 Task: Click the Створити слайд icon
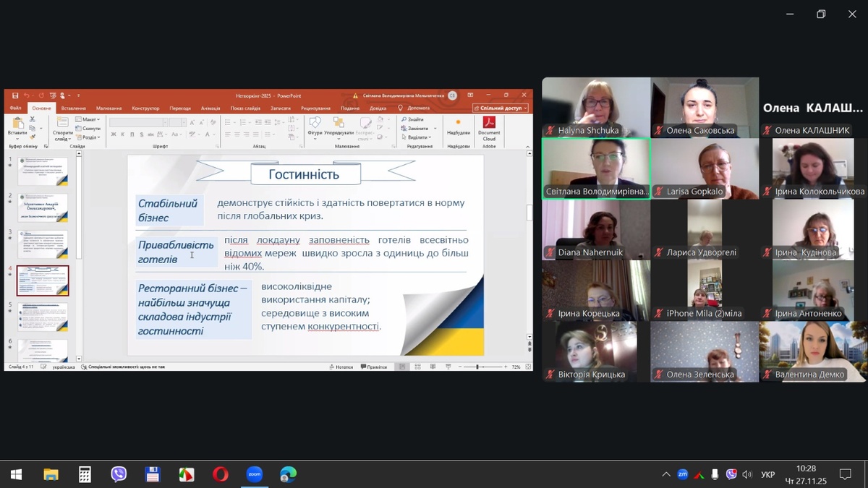coord(62,123)
